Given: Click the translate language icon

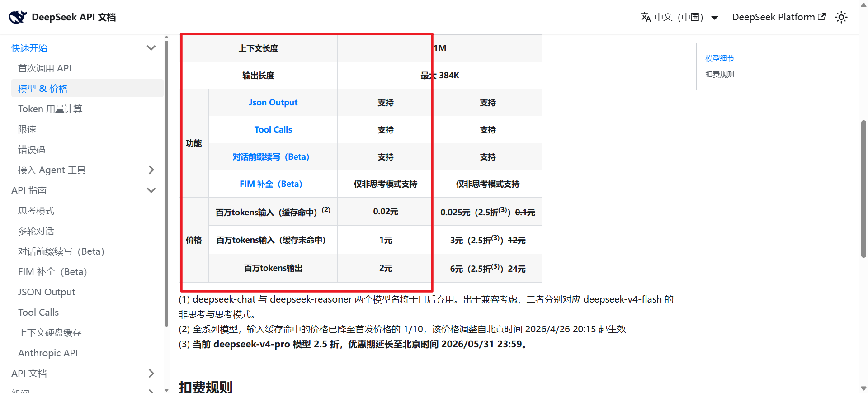Looking at the screenshot, I should click(x=646, y=17).
